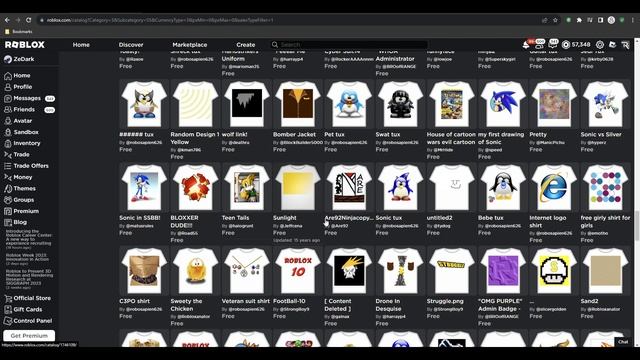Open the wolf link! shirt thumbnail

click(x=247, y=104)
